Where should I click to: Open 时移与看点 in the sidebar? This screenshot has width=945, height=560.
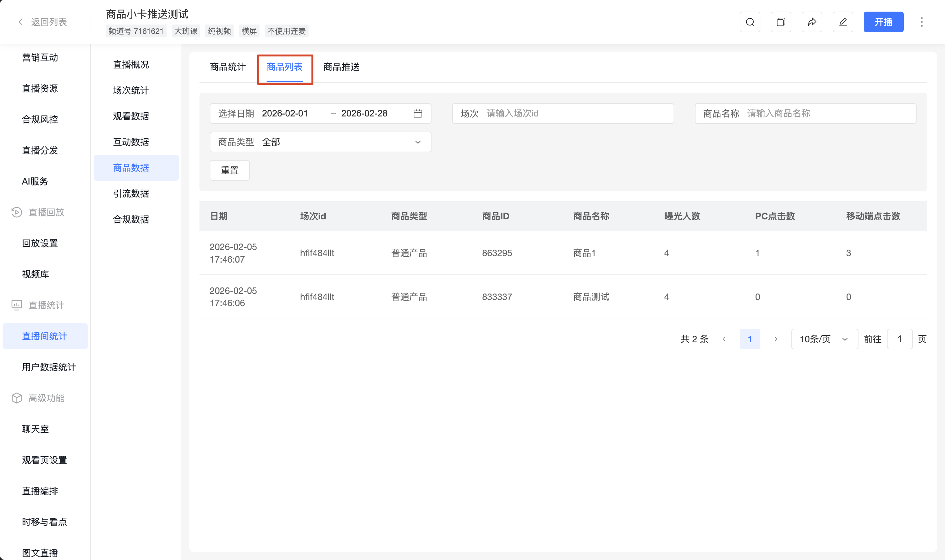click(45, 522)
